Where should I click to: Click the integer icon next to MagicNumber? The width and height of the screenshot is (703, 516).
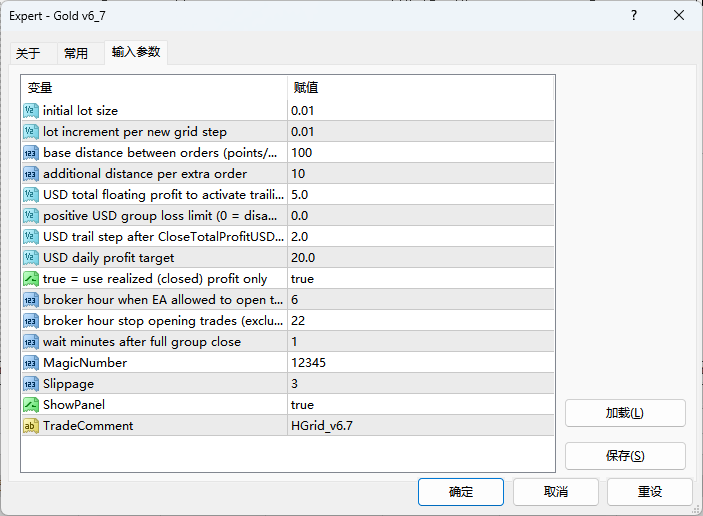[x=30, y=363]
